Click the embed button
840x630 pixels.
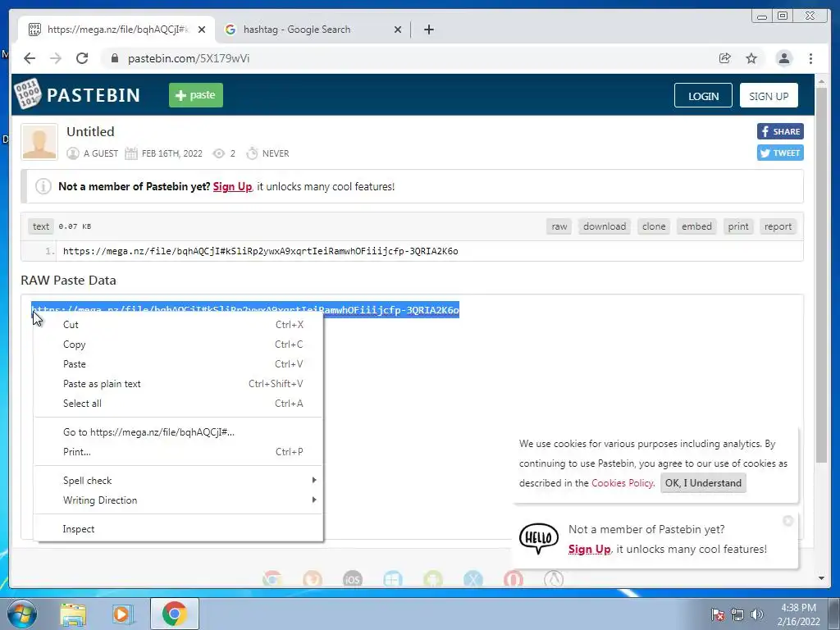696,226
